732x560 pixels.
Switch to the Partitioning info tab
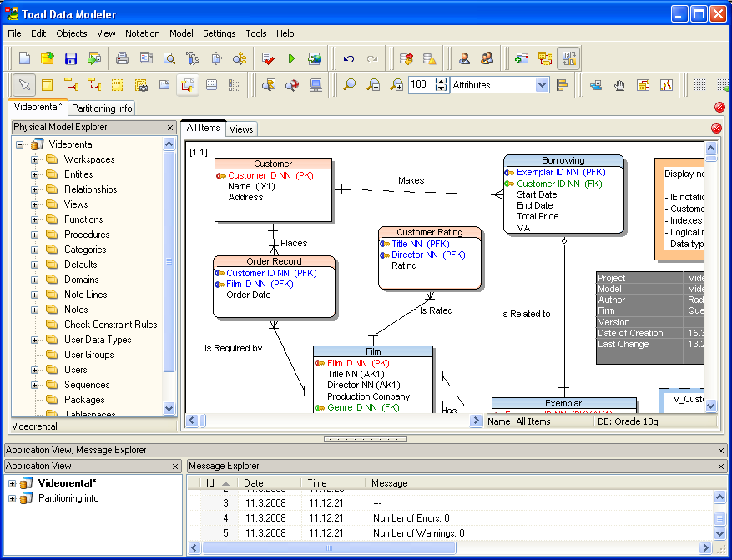pos(102,108)
